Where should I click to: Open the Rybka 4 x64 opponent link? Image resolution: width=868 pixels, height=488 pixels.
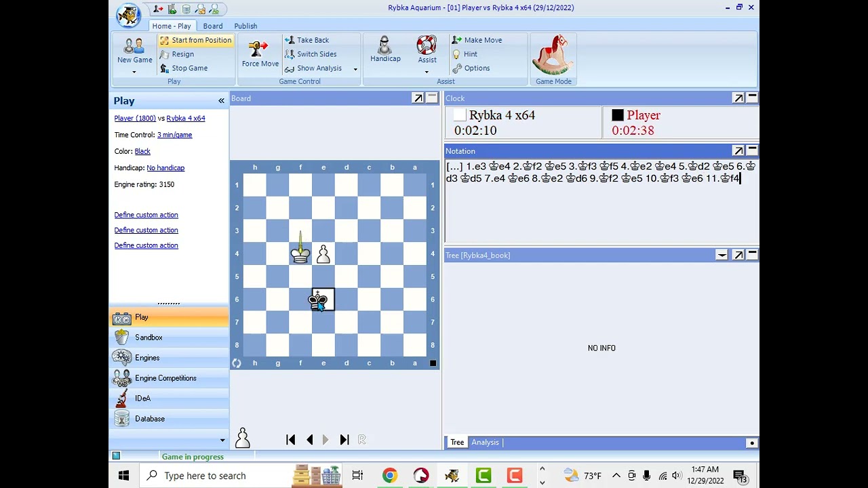click(x=186, y=118)
